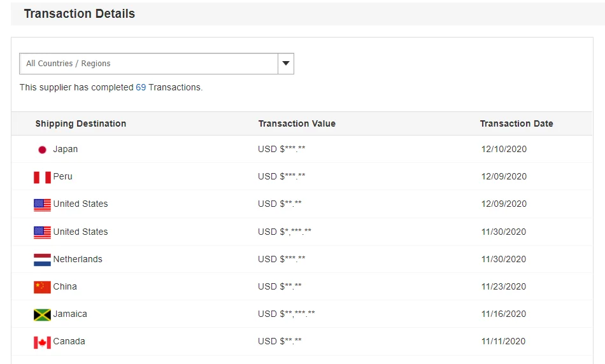Click the Netherlands flag icon
The height and width of the screenshot is (364, 605).
(42, 260)
